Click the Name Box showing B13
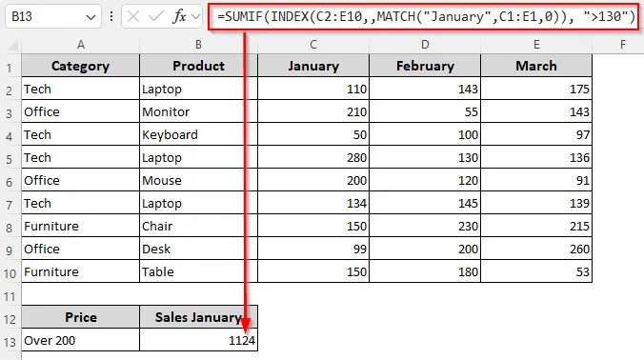Image resolution: width=644 pixels, height=360 pixels. click(x=53, y=16)
